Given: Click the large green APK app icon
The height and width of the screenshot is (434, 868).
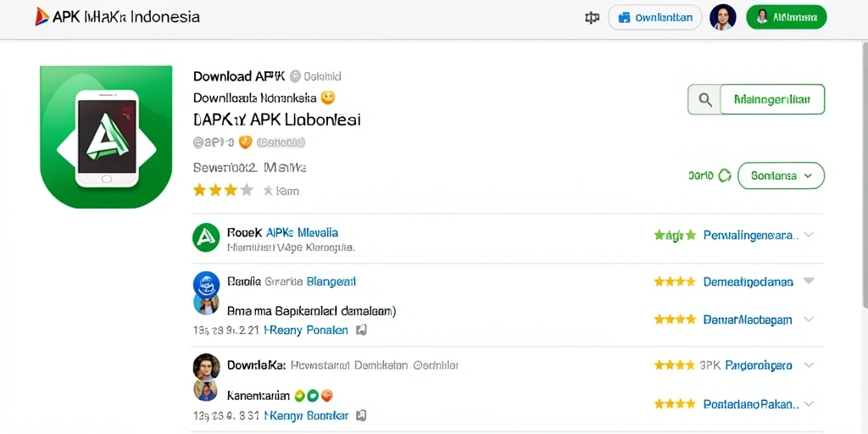Looking at the screenshot, I should (x=106, y=137).
